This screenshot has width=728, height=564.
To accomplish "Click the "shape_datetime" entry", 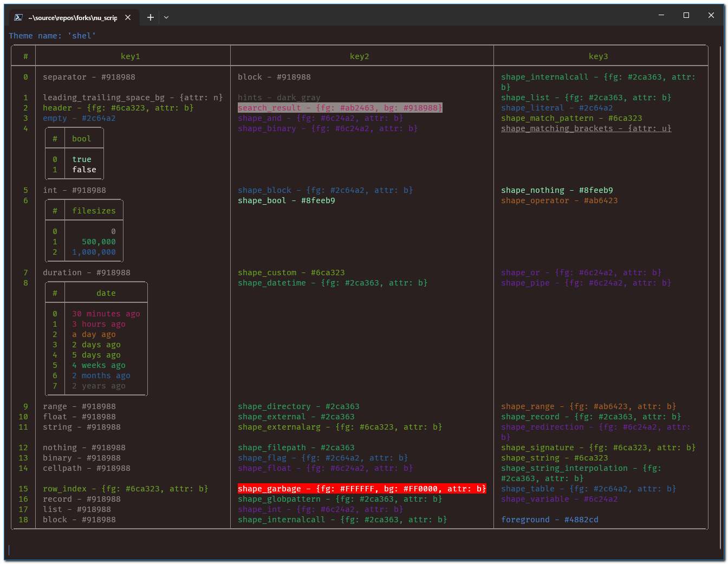I will 333,283.
